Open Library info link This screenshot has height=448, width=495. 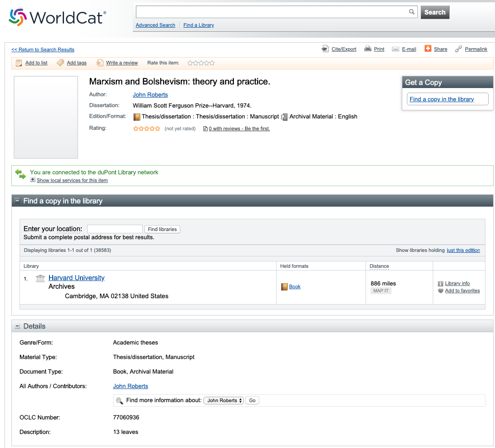point(457,284)
